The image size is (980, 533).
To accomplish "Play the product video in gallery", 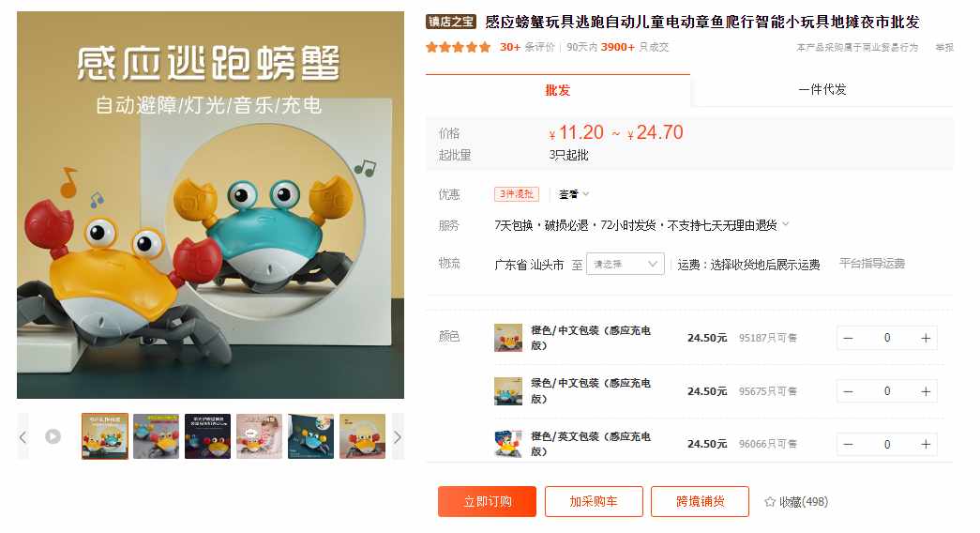I will (x=53, y=436).
